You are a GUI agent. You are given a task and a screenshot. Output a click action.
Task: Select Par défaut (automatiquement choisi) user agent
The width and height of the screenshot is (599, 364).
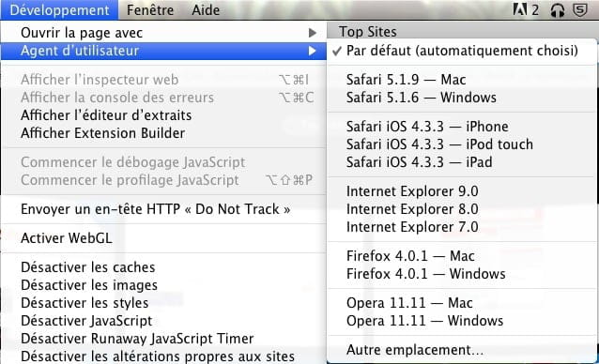(x=462, y=51)
